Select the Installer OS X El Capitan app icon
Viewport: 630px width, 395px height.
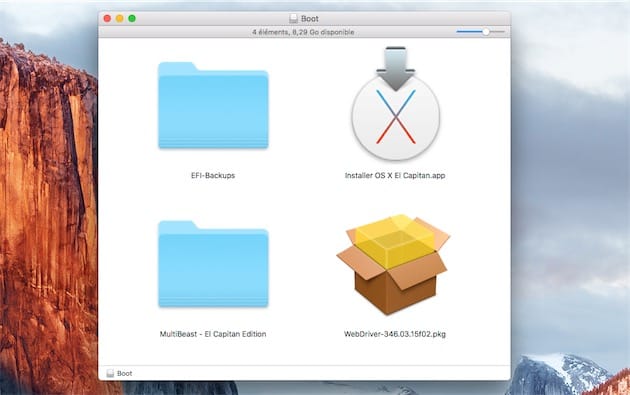click(395, 104)
